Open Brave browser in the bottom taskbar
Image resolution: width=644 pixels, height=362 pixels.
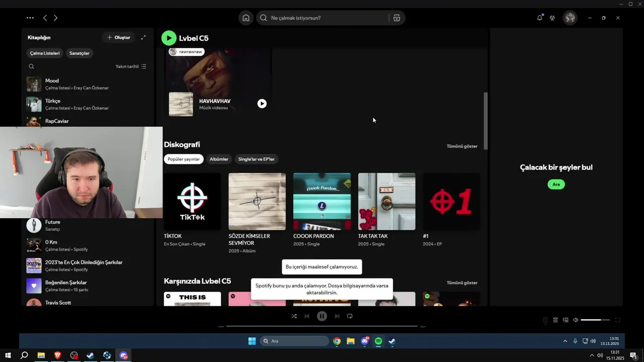pyautogui.click(x=57, y=355)
